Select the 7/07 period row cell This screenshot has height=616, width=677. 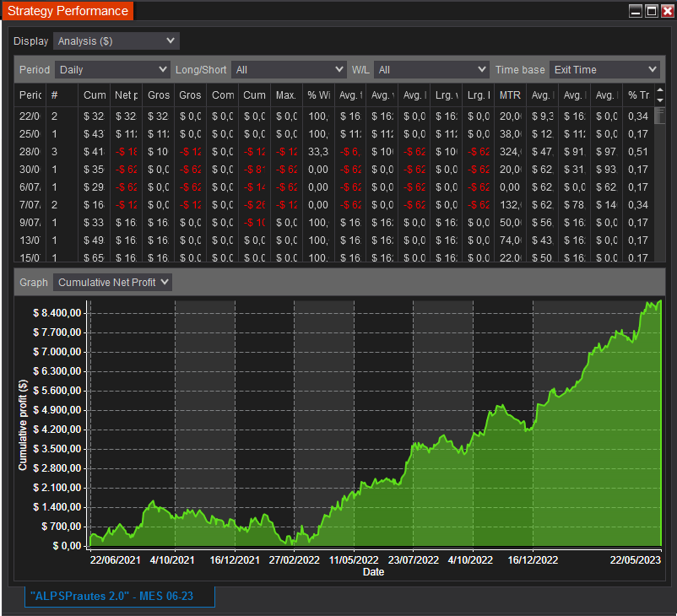point(30,204)
